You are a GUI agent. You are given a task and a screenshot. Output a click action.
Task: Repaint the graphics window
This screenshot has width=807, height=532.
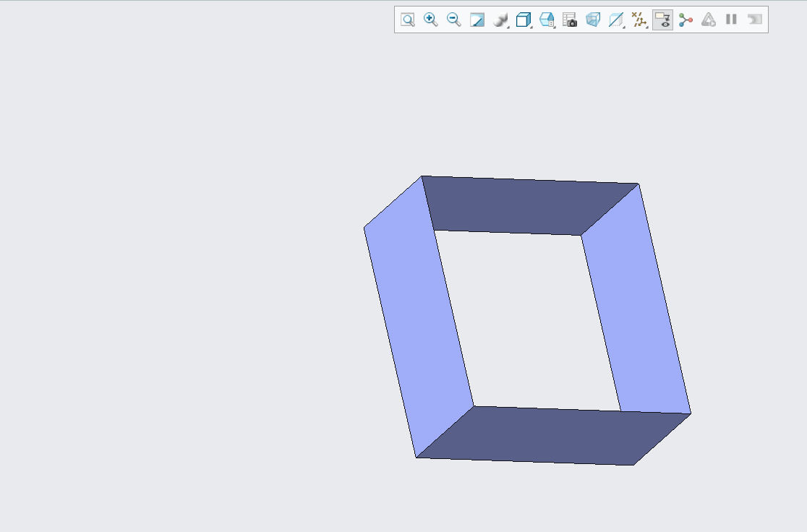coord(477,20)
